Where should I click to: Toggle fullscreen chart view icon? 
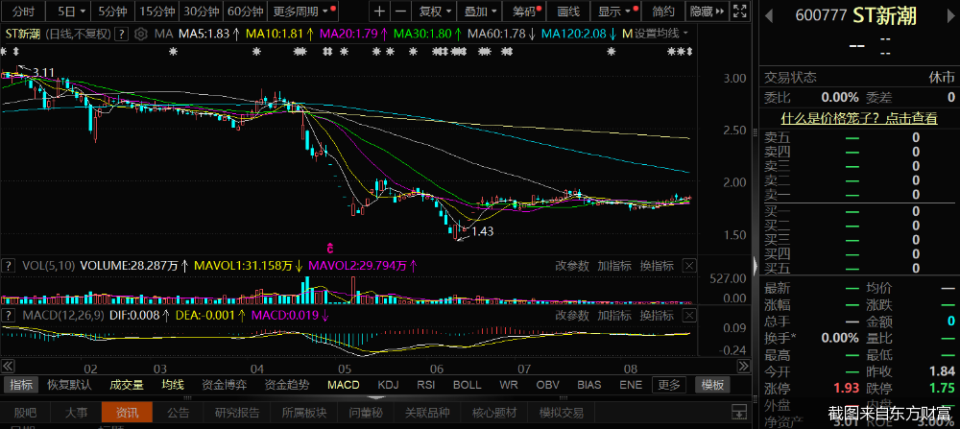click(739, 10)
